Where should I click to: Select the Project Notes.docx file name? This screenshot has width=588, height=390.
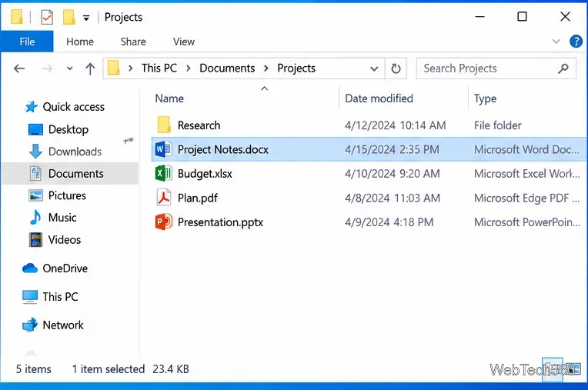pyautogui.click(x=222, y=149)
